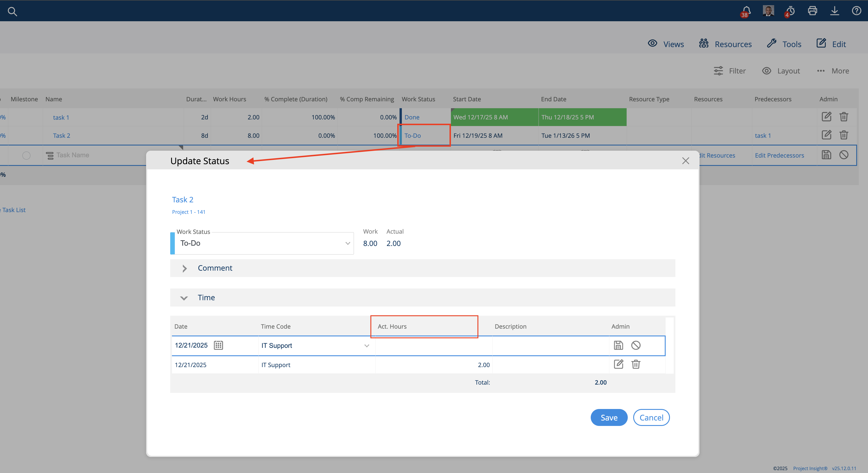Open the timer stopwatch icon

coord(790,11)
